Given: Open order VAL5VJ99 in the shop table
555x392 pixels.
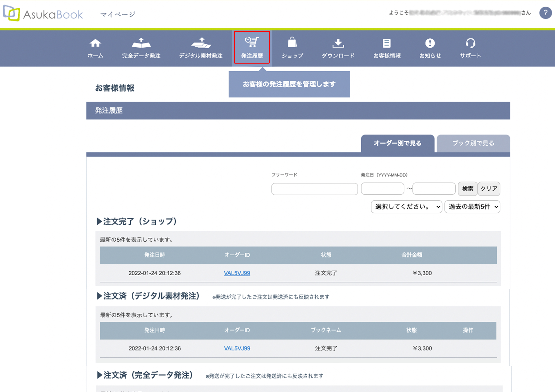Looking at the screenshot, I should [x=237, y=273].
